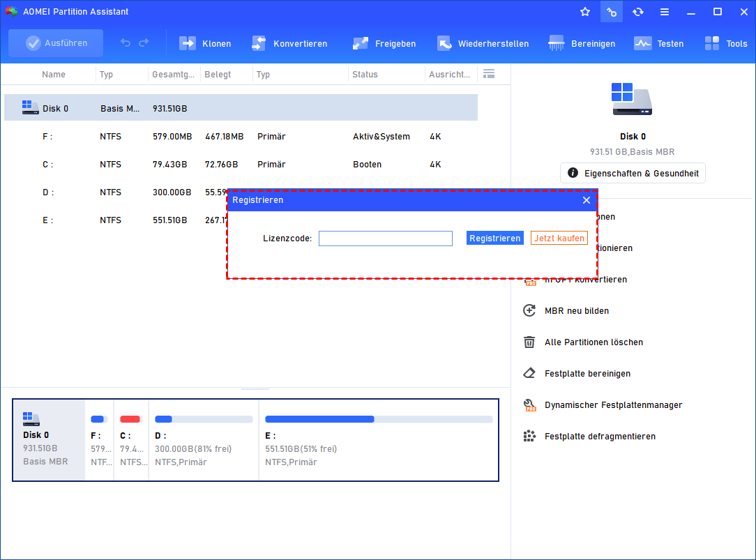Open Eigenschaften & Gesundheit
756x560 pixels.
pos(633,173)
